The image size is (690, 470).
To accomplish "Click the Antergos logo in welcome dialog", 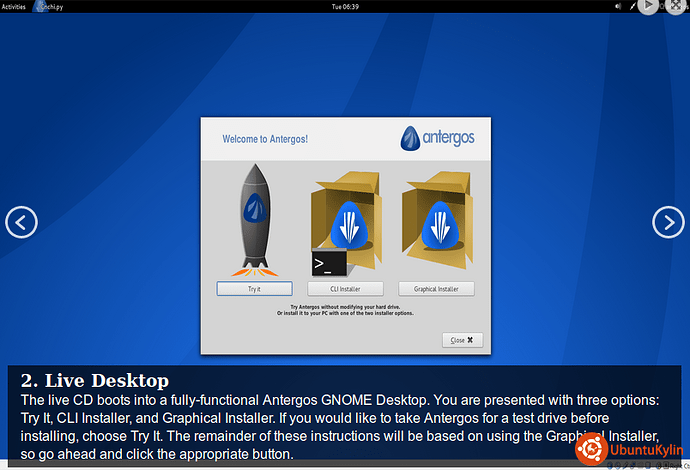I will click(440, 137).
